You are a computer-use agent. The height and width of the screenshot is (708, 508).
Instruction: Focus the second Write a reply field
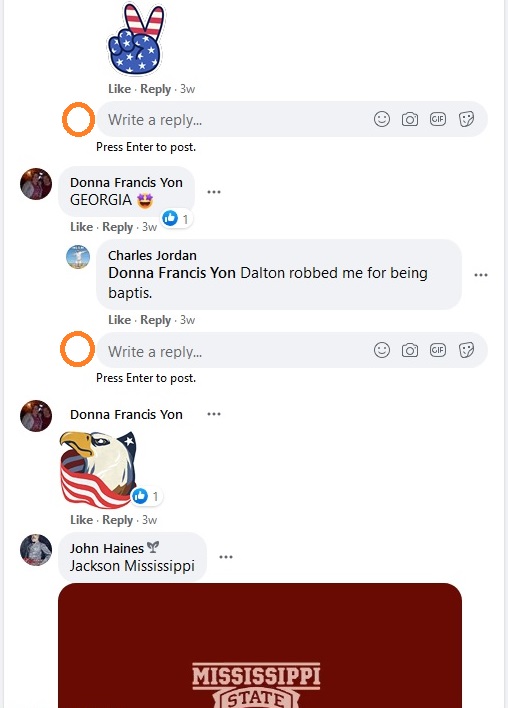point(292,350)
